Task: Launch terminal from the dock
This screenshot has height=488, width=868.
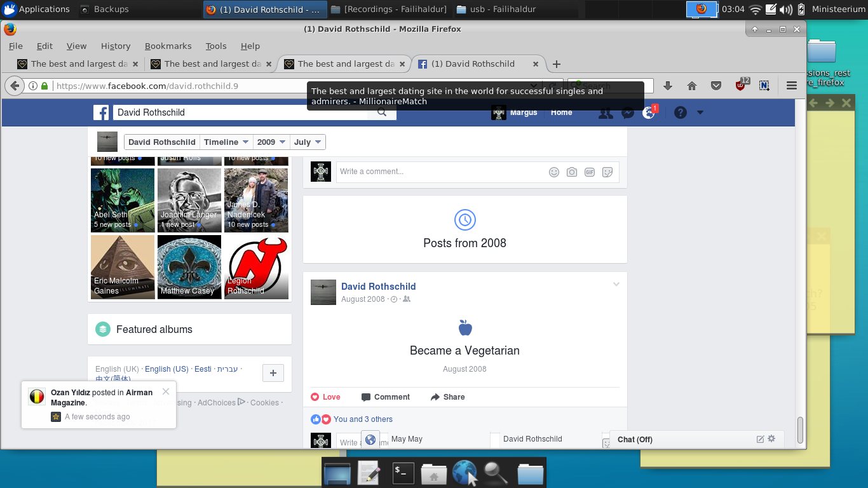Action: pos(403,473)
